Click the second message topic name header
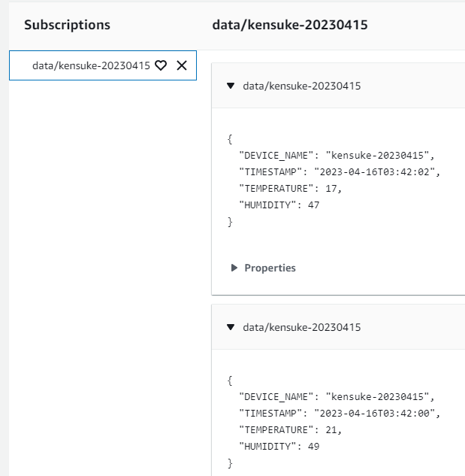The image size is (465, 476). tap(302, 327)
